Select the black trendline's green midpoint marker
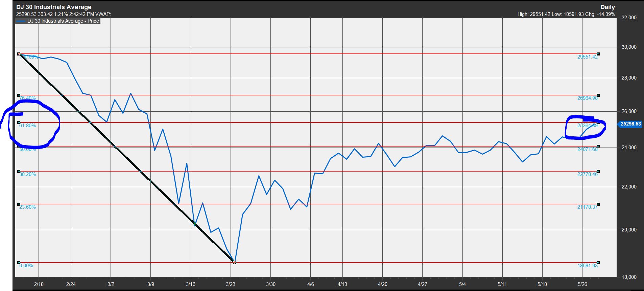Screen dimensions: 644x291 pos(195,224)
